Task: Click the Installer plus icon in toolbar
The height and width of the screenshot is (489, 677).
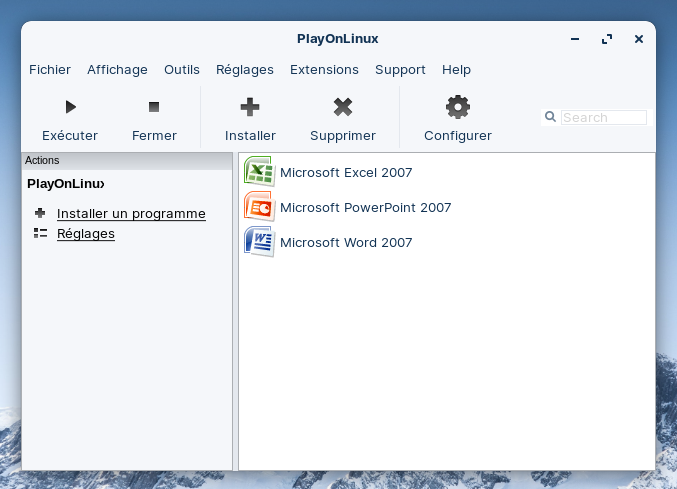Action: (250, 107)
